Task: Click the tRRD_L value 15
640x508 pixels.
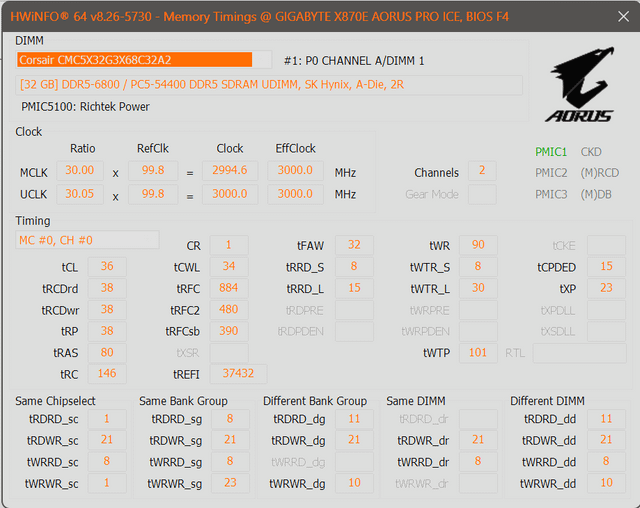Action: tap(354, 288)
